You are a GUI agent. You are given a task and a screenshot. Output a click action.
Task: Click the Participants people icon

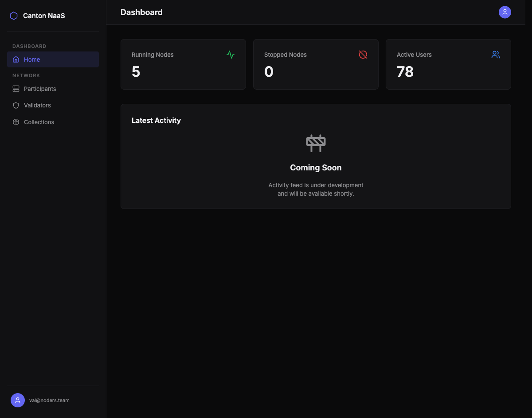(16, 89)
